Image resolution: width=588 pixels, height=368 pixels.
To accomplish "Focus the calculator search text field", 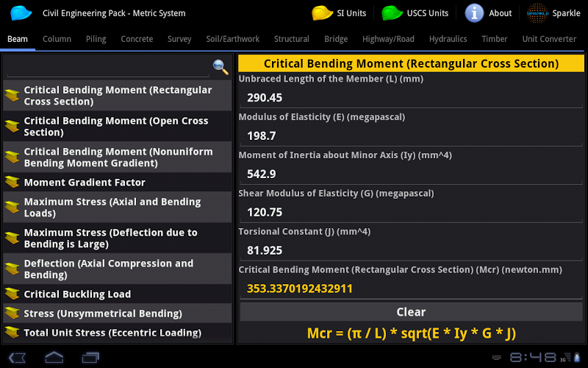I will pos(108,68).
